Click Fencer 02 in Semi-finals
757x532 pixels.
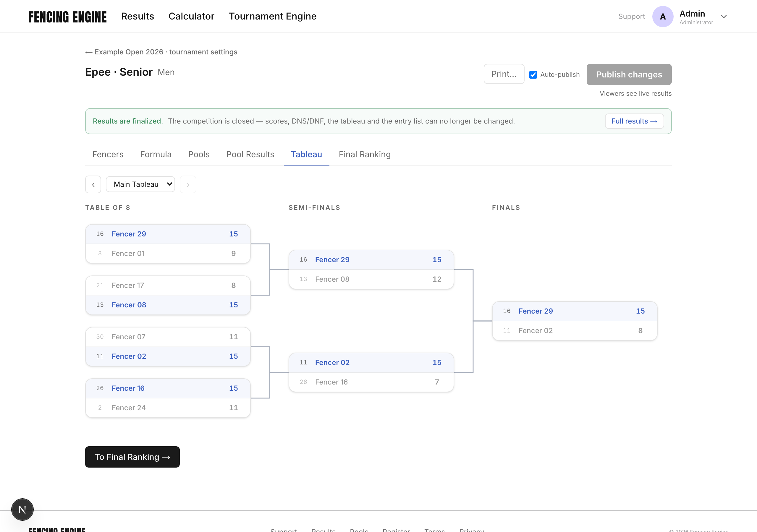[371, 362]
